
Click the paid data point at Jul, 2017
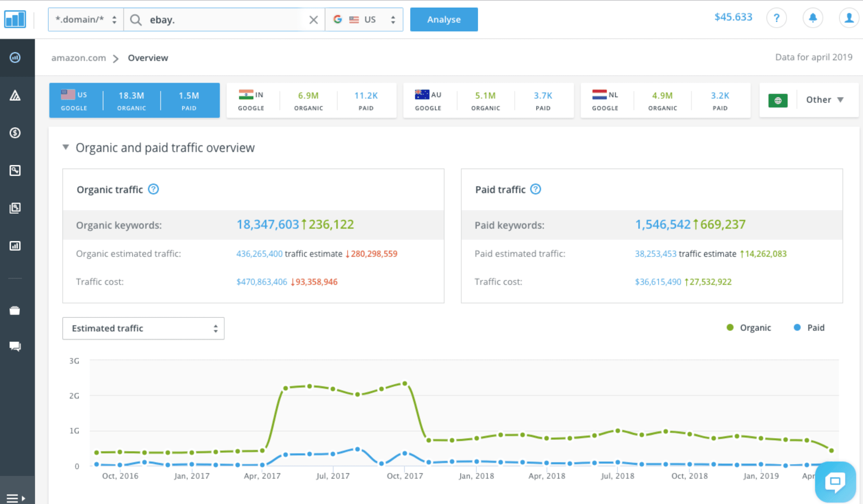[333, 454]
